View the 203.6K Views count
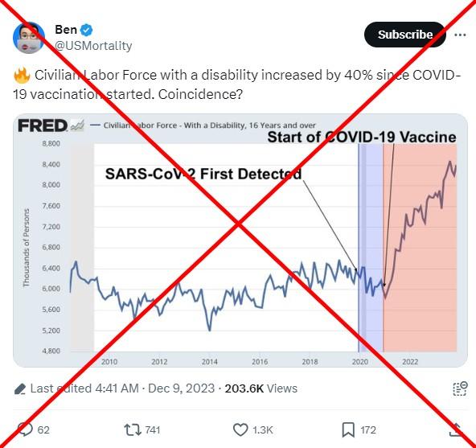Image resolution: width=476 pixels, height=448 pixels. pyautogui.click(x=261, y=388)
